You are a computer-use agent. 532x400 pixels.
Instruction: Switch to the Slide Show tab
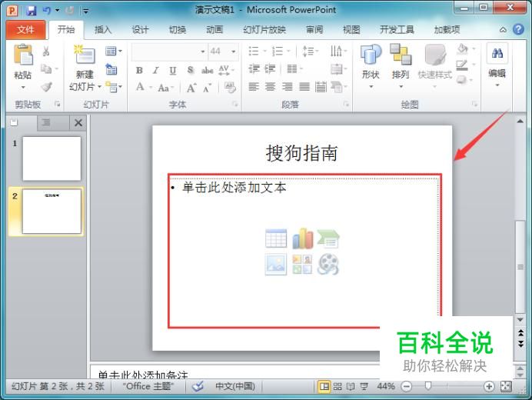point(264,30)
